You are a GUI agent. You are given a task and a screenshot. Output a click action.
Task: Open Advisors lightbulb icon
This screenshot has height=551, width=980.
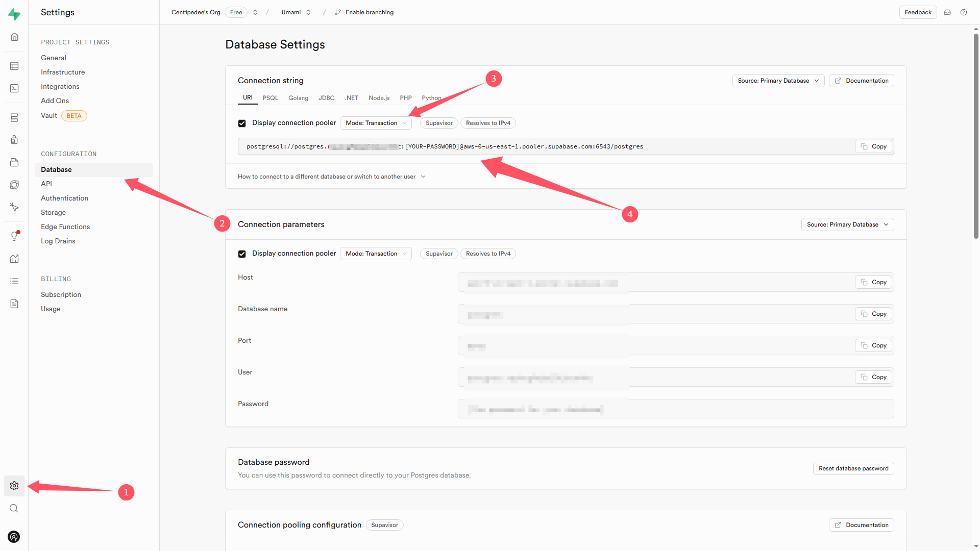coord(14,236)
